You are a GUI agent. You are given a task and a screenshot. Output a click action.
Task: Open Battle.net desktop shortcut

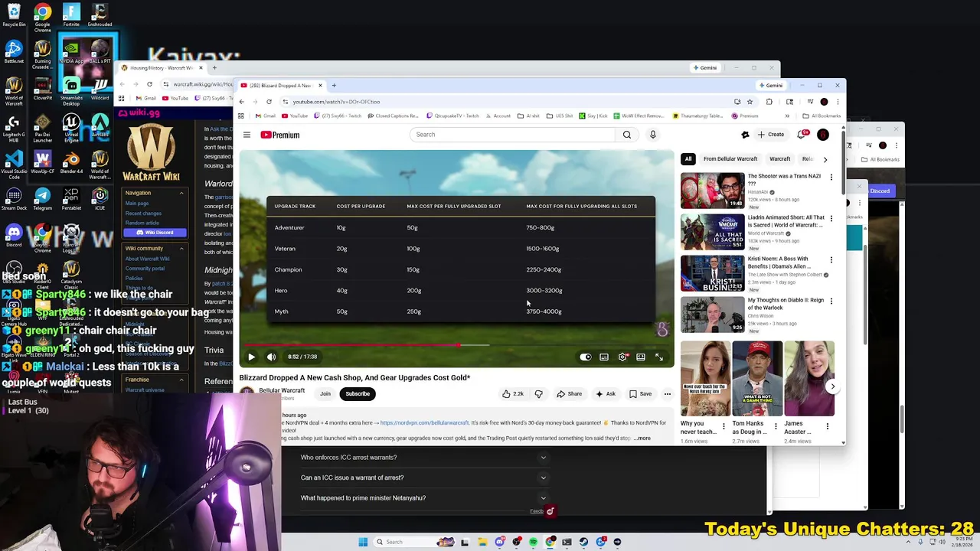coord(14,51)
